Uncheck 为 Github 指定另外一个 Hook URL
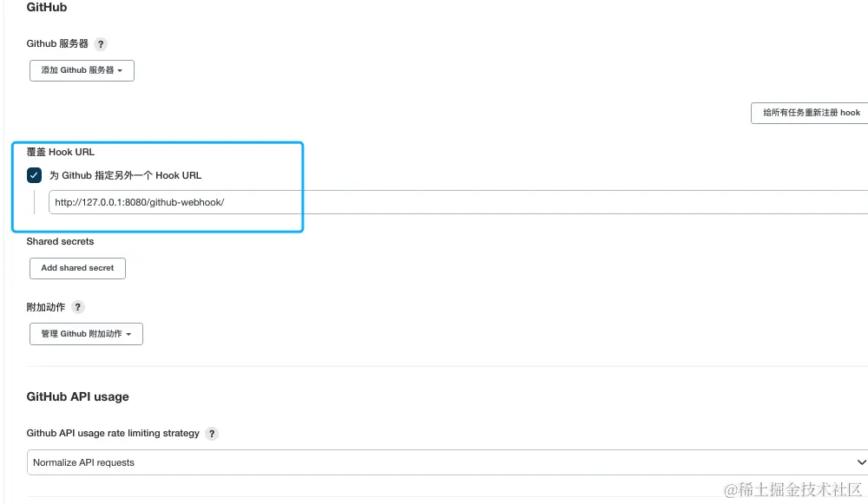This screenshot has width=868, height=504. 35,175
